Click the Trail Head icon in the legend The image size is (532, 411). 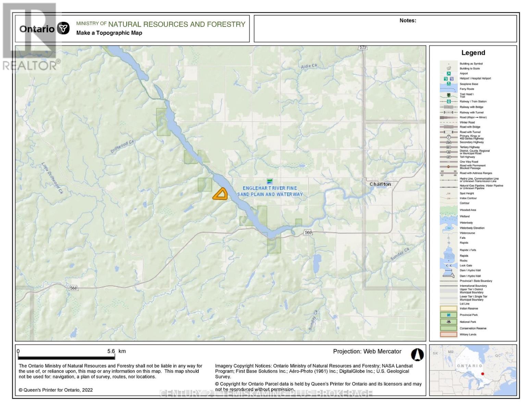[x=449, y=95]
